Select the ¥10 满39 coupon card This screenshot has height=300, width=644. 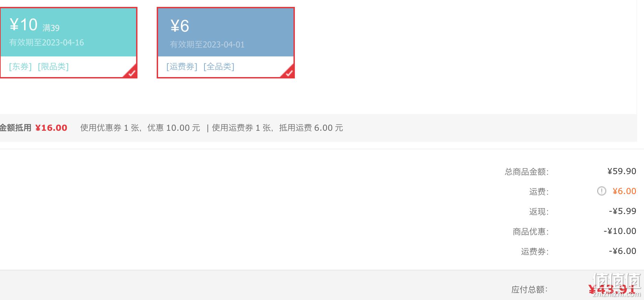(68, 43)
